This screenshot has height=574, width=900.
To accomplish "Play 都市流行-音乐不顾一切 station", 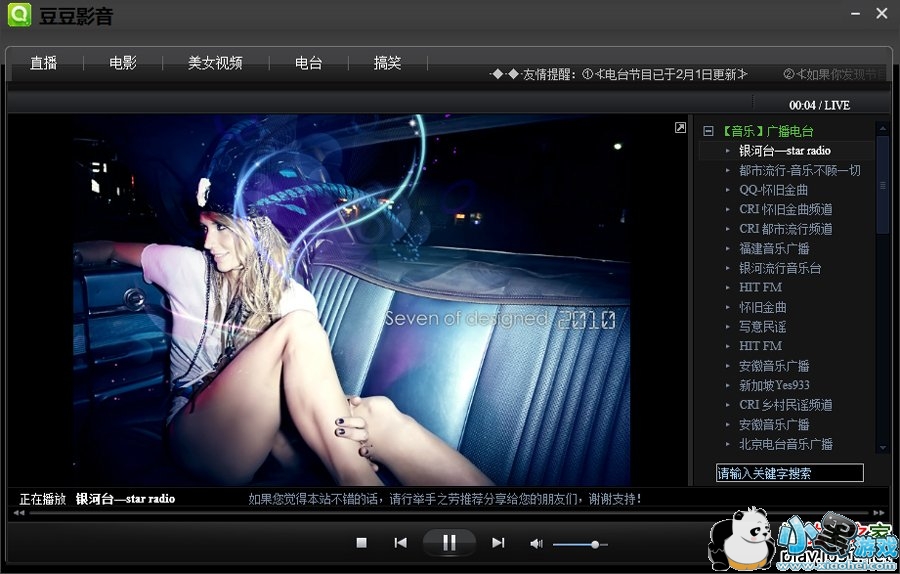I will (x=799, y=170).
